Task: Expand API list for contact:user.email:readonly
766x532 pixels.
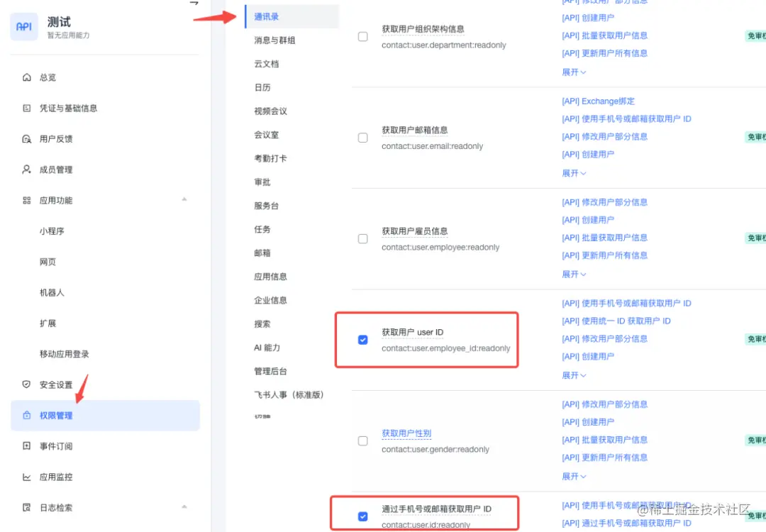Action: click(574, 173)
